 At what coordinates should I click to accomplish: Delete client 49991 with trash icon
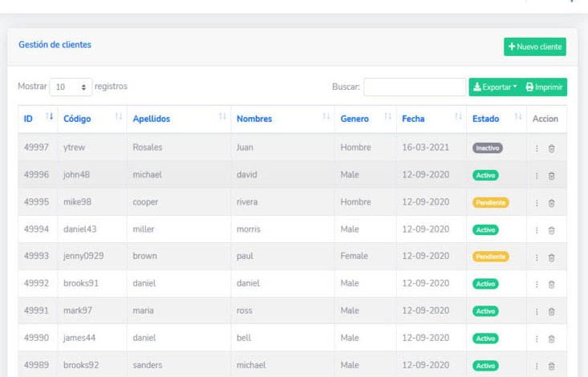(x=551, y=311)
